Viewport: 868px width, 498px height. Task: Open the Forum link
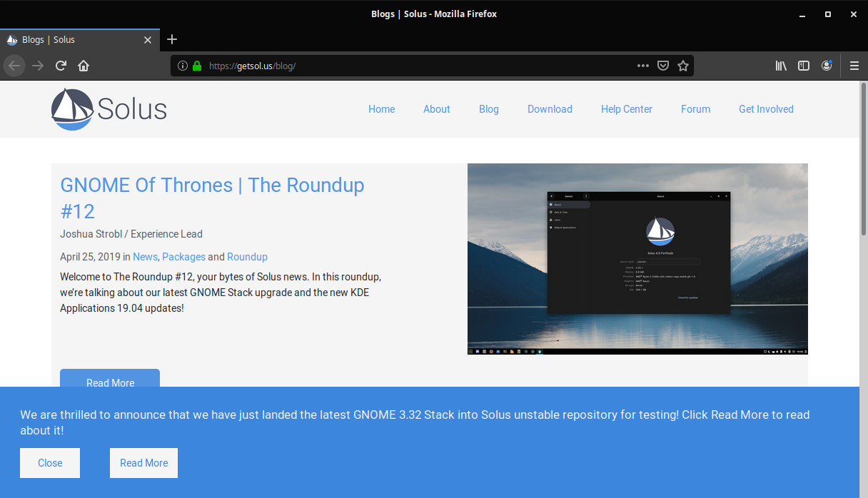[x=696, y=109]
